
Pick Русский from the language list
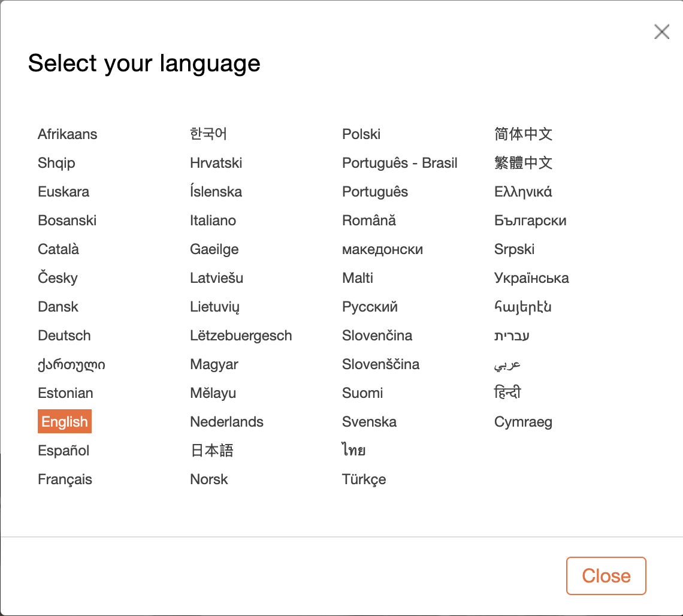(x=370, y=307)
